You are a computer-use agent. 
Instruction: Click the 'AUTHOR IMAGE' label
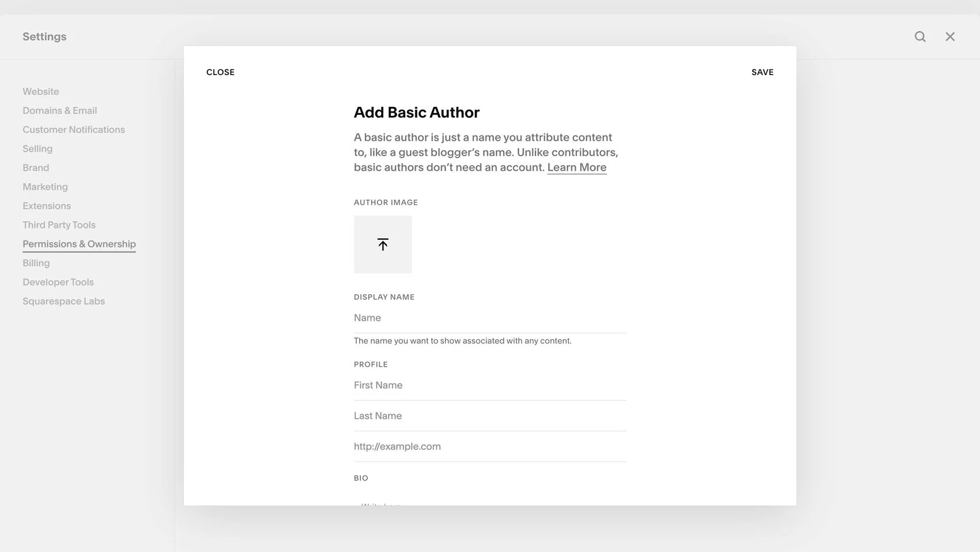coord(386,202)
